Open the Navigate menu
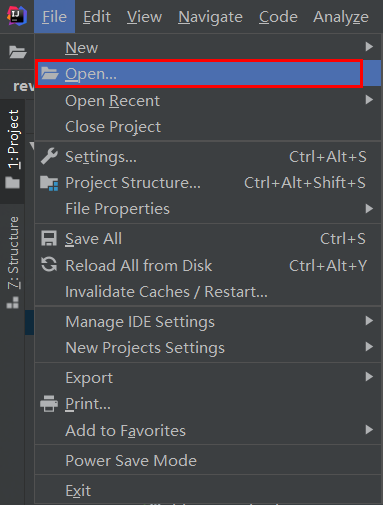Viewport: 383px width, 505px height. [210, 17]
